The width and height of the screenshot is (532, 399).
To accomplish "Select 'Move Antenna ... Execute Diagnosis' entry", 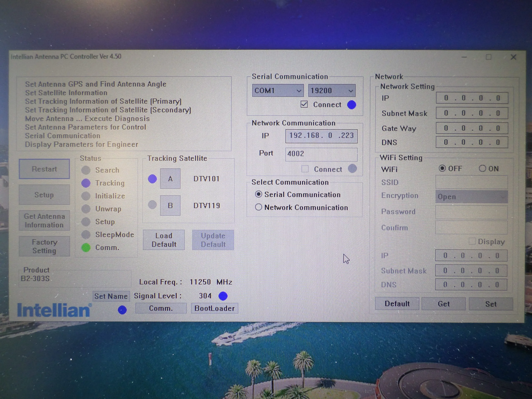I will pos(87,119).
